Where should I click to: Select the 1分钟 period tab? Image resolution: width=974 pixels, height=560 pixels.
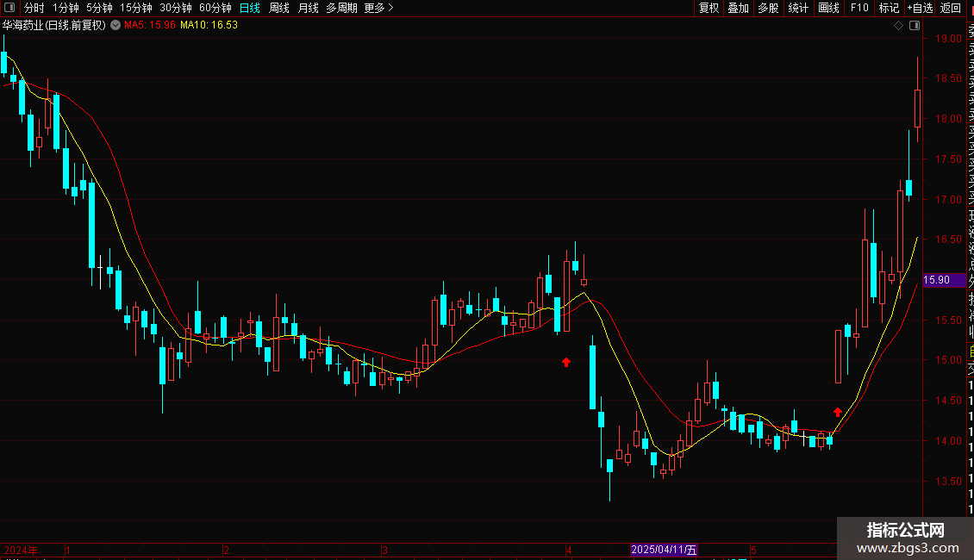point(66,8)
